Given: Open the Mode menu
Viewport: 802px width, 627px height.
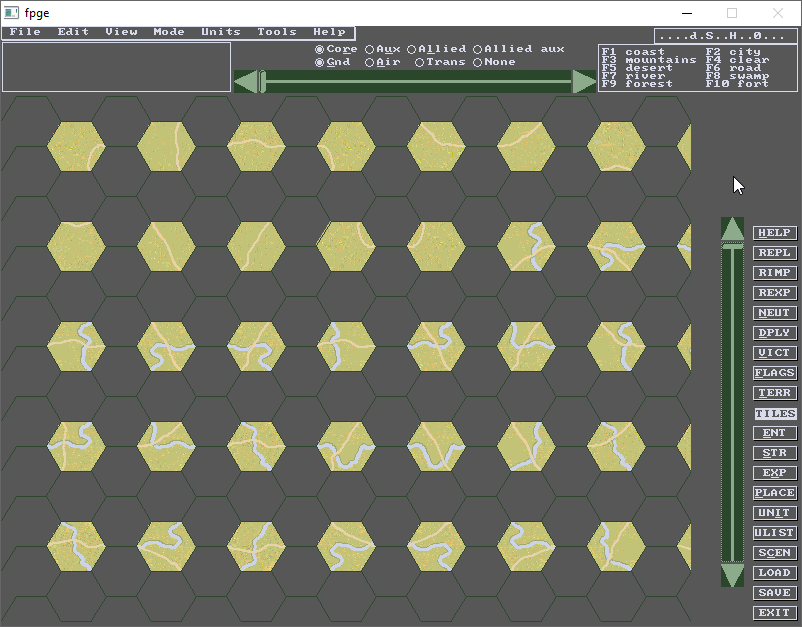Looking at the screenshot, I should point(169,32).
